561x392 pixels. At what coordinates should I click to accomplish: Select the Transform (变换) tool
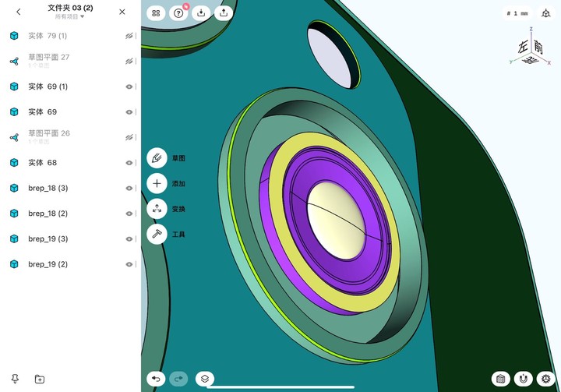pos(157,209)
